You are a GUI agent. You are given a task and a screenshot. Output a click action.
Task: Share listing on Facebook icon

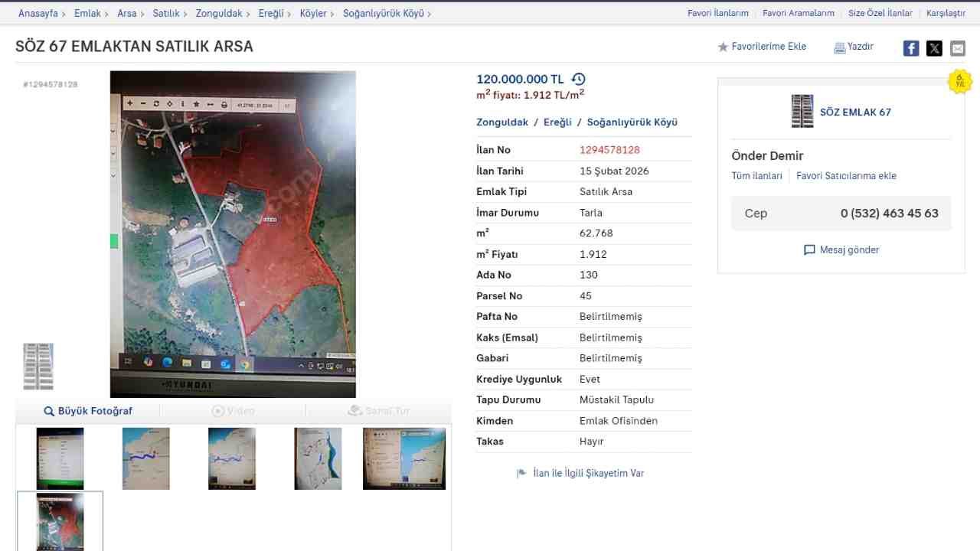pos(910,48)
